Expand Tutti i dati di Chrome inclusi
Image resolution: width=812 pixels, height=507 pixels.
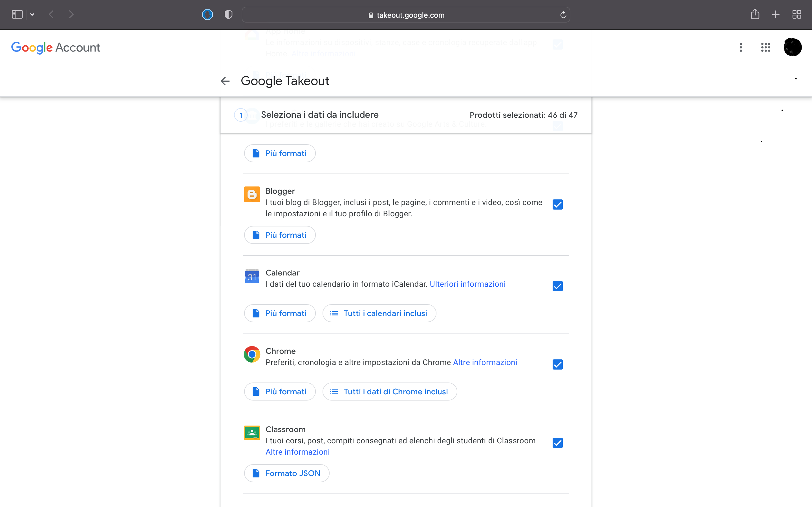pos(389,391)
